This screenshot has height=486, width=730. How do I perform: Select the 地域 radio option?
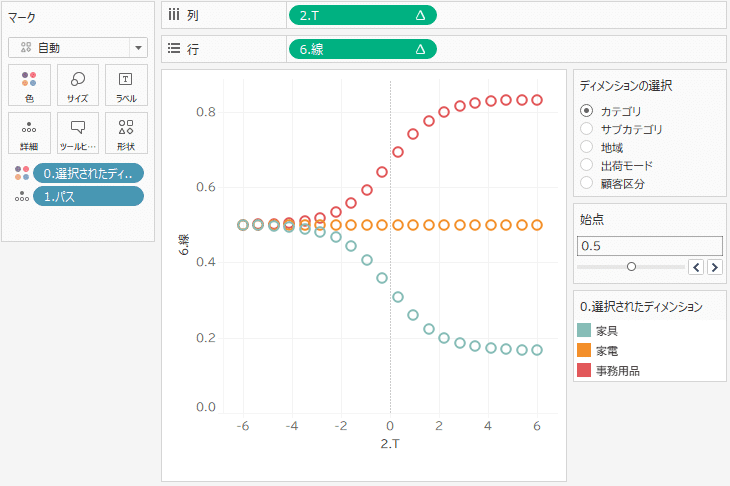(x=587, y=147)
